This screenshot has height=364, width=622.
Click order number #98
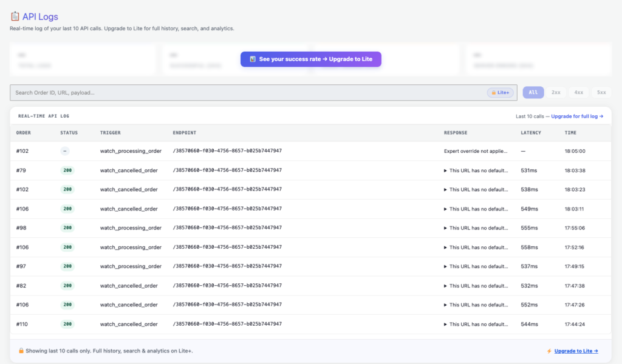(21, 227)
